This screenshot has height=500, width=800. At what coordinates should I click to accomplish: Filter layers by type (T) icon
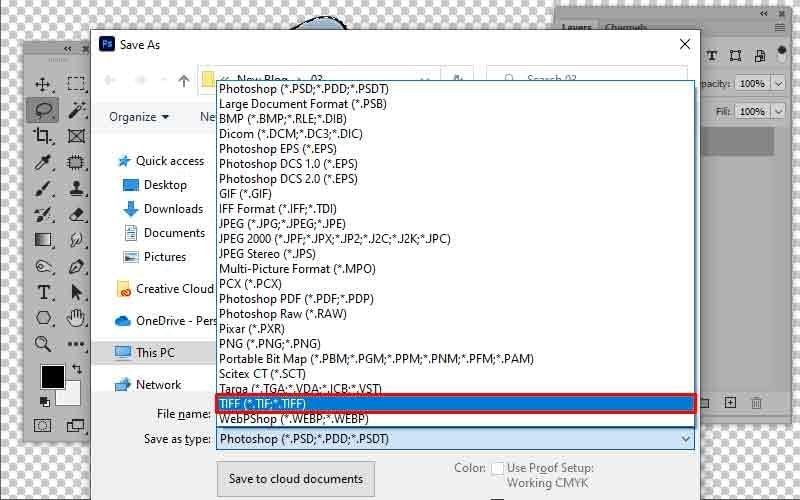click(711, 56)
